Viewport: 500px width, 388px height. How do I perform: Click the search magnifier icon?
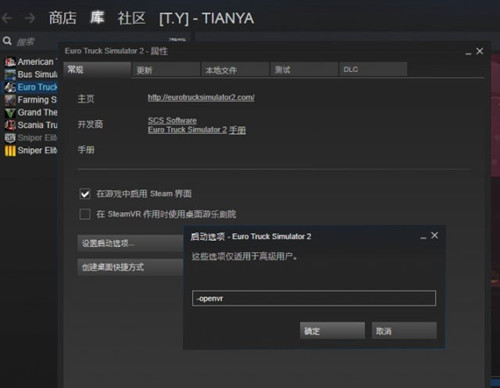click(x=7, y=41)
